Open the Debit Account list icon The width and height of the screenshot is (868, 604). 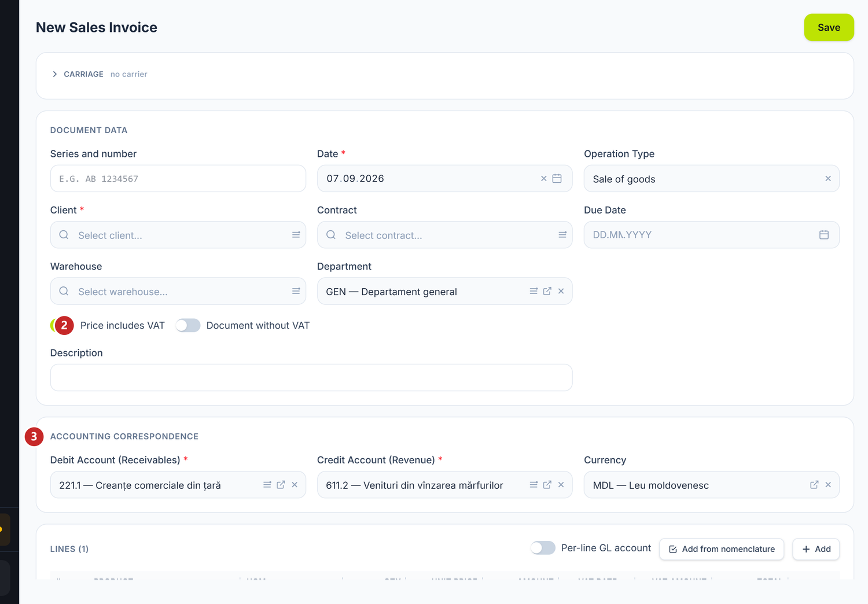point(267,485)
